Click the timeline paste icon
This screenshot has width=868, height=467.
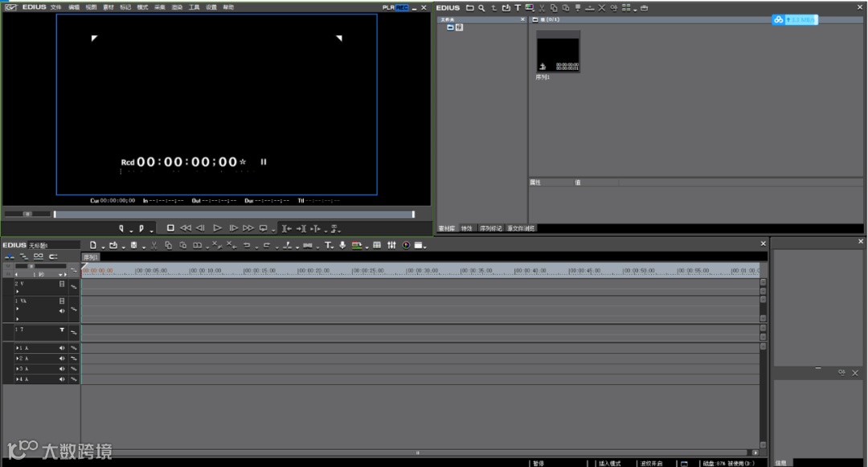pyautogui.click(x=182, y=245)
